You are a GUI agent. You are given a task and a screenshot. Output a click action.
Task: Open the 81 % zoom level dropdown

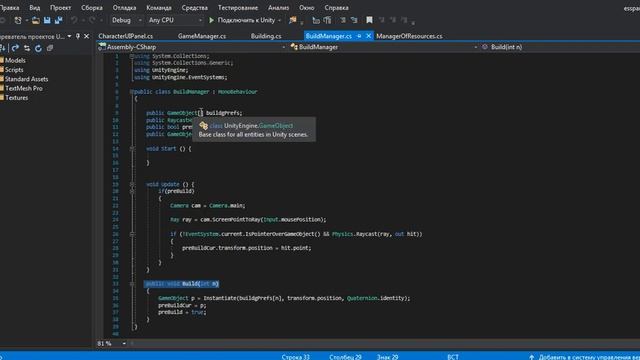(x=124, y=344)
